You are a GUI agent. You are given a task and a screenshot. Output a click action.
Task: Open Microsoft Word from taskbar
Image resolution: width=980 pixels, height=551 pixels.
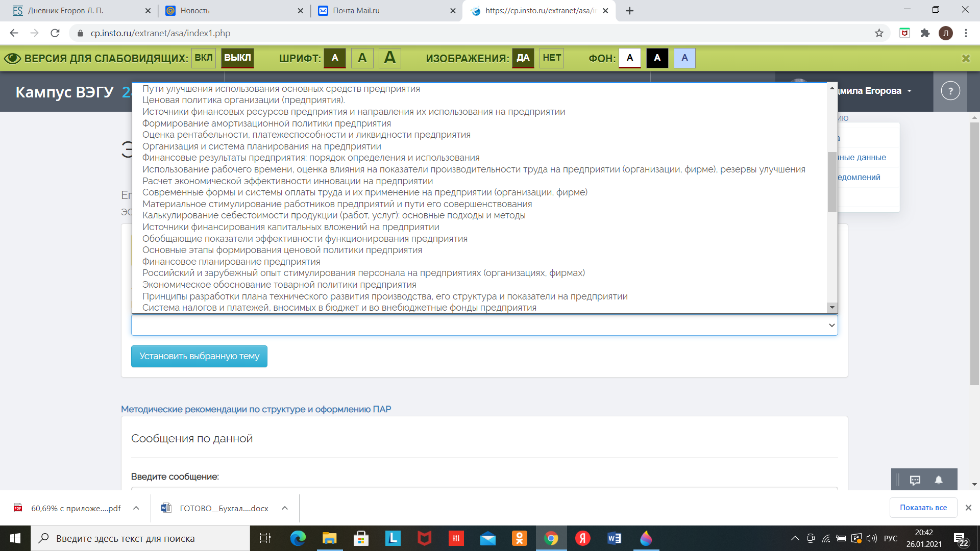click(614, 538)
